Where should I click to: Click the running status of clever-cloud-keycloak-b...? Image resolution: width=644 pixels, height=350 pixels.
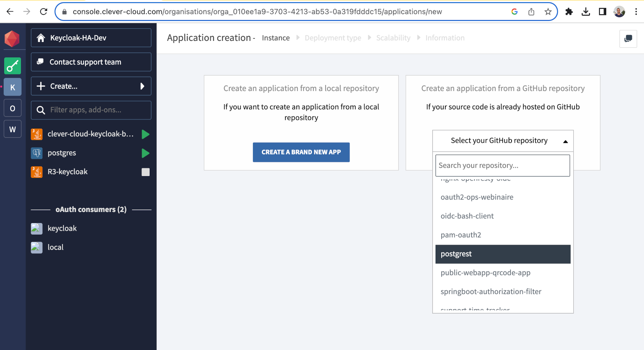(x=146, y=134)
